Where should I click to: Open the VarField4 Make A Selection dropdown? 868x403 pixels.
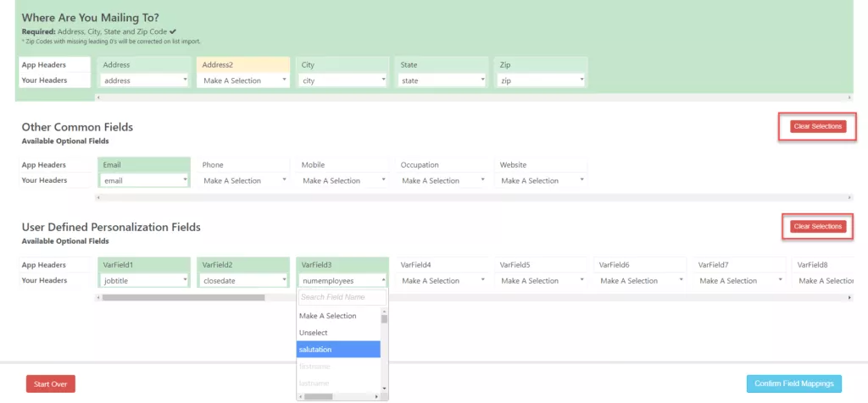pyautogui.click(x=442, y=280)
